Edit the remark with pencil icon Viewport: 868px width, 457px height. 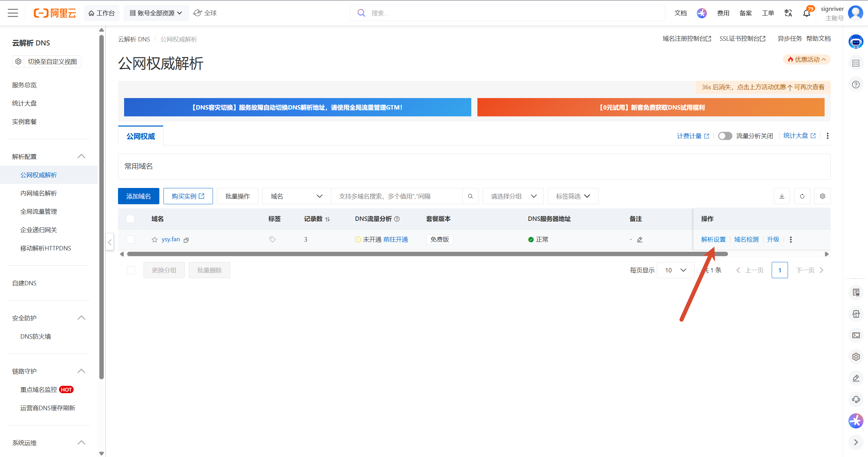click(x=639, y=240)
